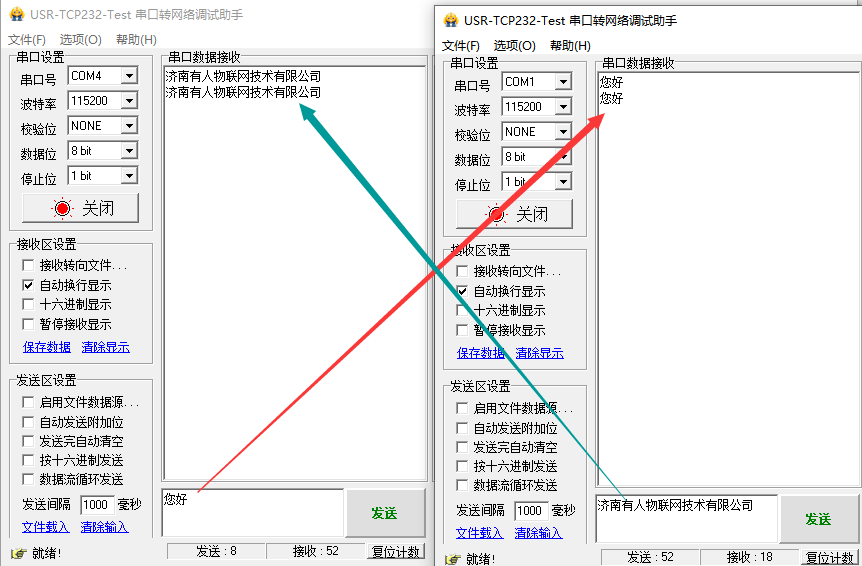The height and width of the screenshot is (566, 862).
Task: Expand the right window's 校验位 NONE dropdown
Action: (563, 132)
